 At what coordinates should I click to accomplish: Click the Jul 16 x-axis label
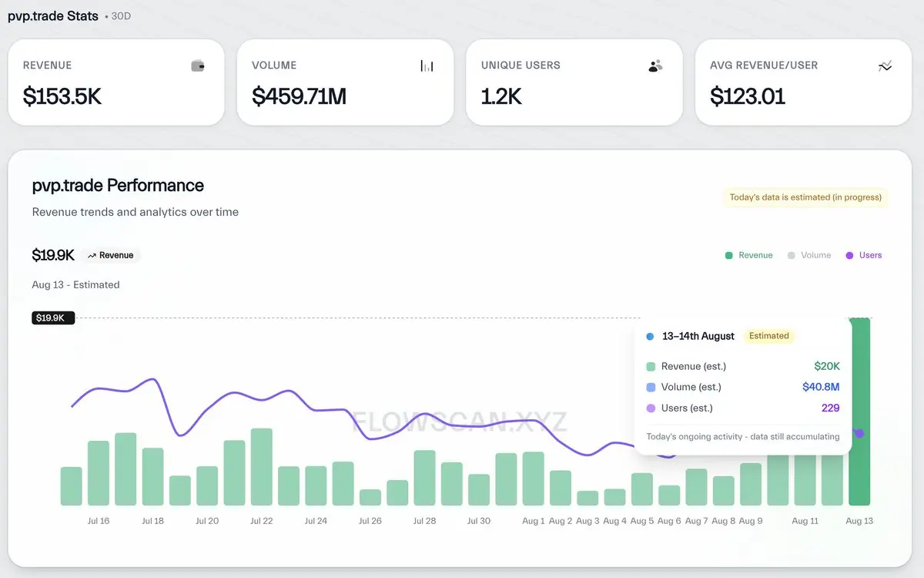(99, 521)
